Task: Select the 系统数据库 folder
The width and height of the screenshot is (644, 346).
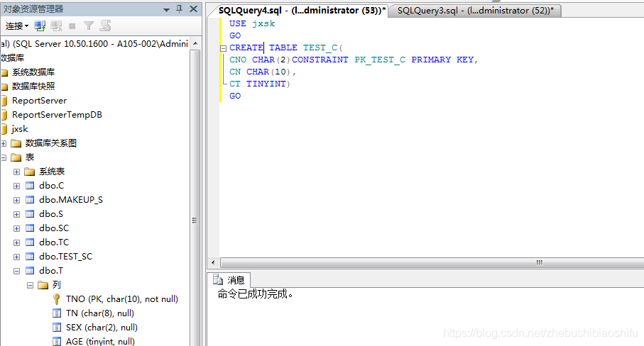Action: point(33,72)
